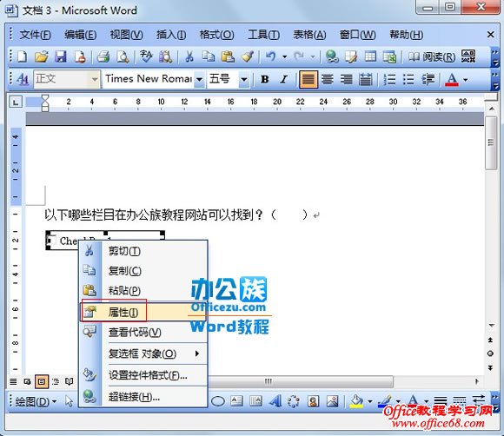The width and height of the screenshot is (504, 436).
Task: Click the vertical scrollbar thumb
Action: [x=491, y=142]
